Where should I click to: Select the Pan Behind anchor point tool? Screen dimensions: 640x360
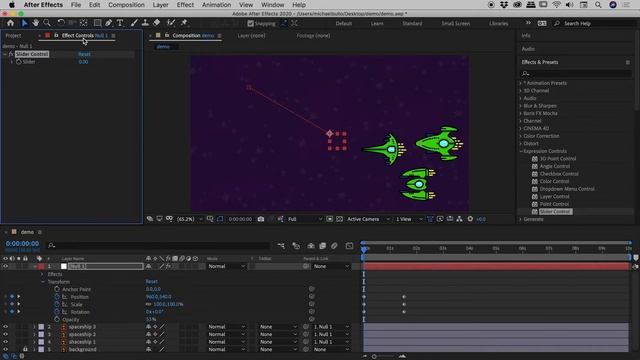(x=84, y=23)
